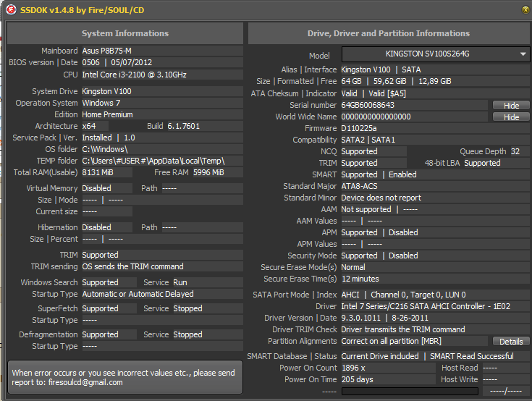This screenshot has width=532, height=401.
Task: Click BIOS version value 0506
Action: [x=91, y=62]
